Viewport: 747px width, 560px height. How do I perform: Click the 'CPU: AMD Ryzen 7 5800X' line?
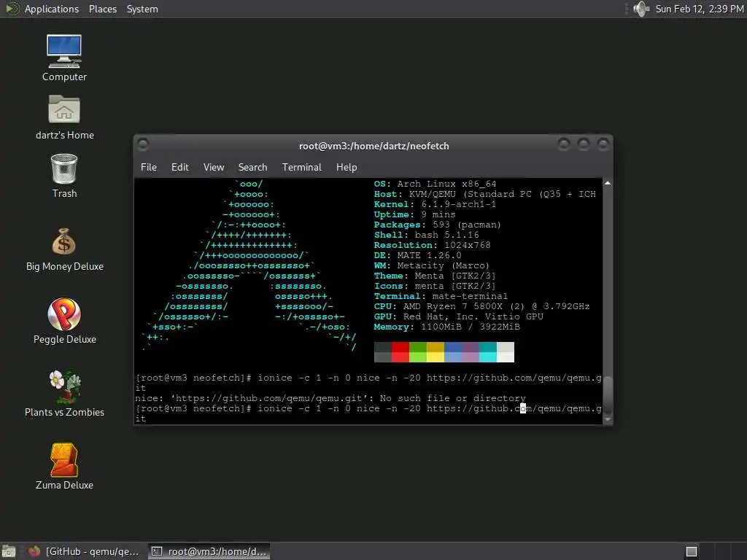[x=481, y=307]
